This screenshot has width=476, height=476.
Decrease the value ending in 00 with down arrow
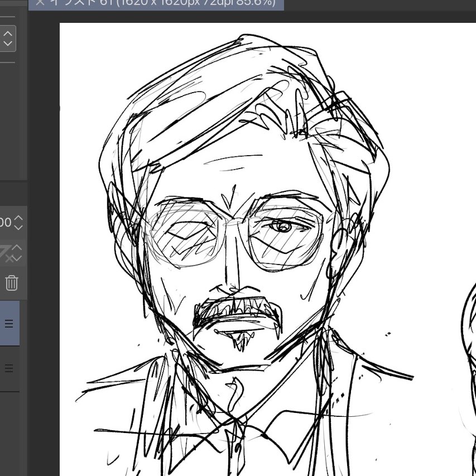click(18, 228)
